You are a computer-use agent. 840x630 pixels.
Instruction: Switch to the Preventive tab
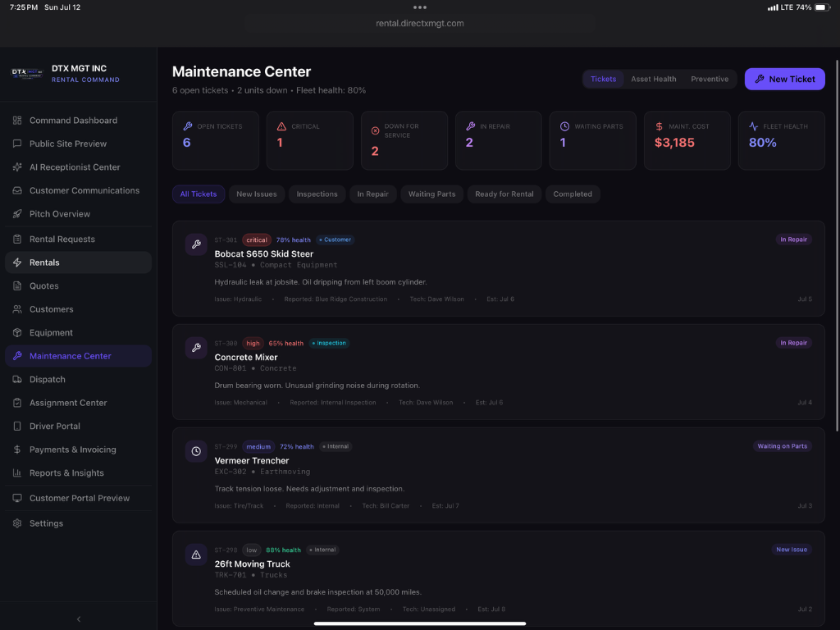710,80
